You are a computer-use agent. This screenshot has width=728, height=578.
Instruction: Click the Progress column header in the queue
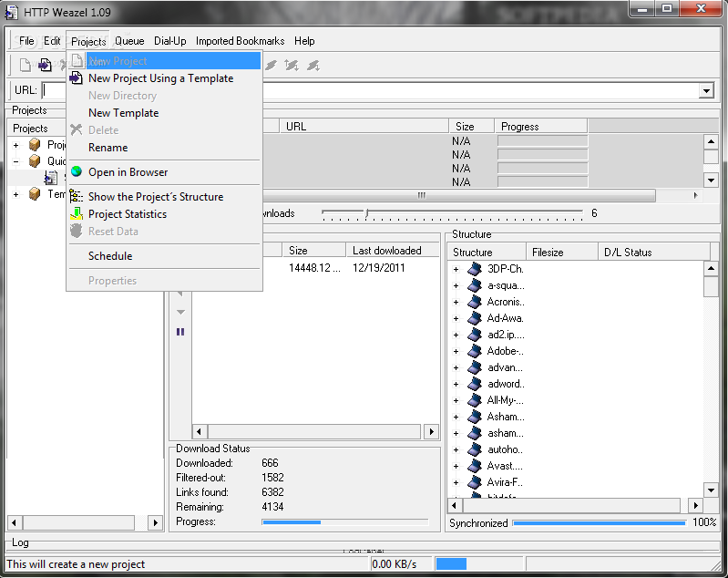541,127
